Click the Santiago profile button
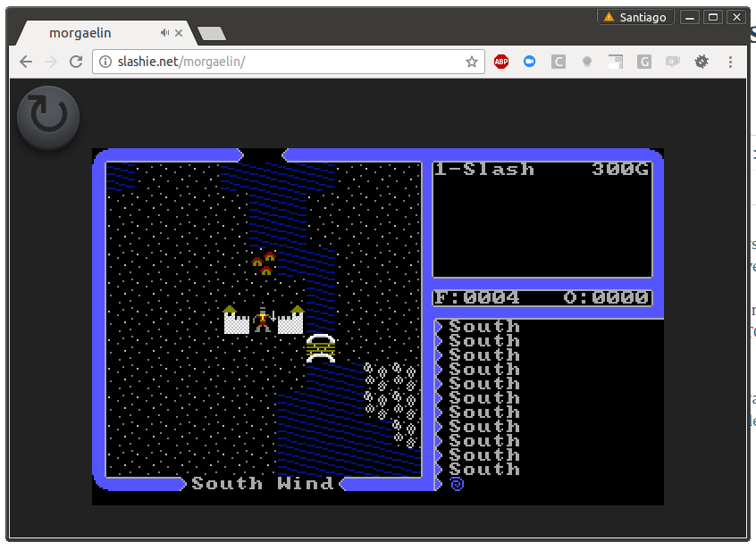This screenshot has width=756, height=550. (635, 17)
